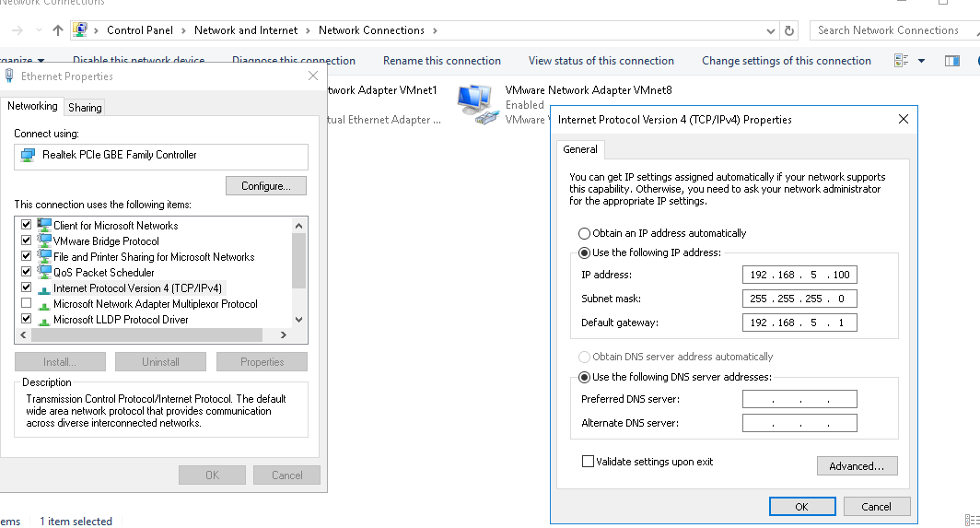Switch to the Sharing tab

pyautogui.click(x=85, y=108)
